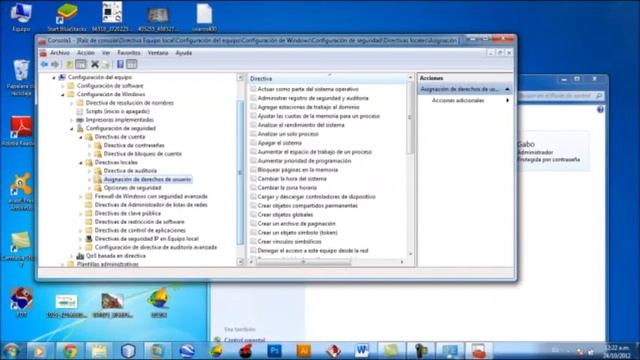Open the Acción menu

(x=86, y=53)
